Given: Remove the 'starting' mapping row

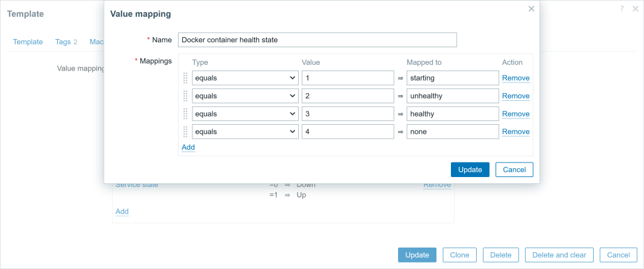Looking at the screenshot, I should click(x=516, y=77).
